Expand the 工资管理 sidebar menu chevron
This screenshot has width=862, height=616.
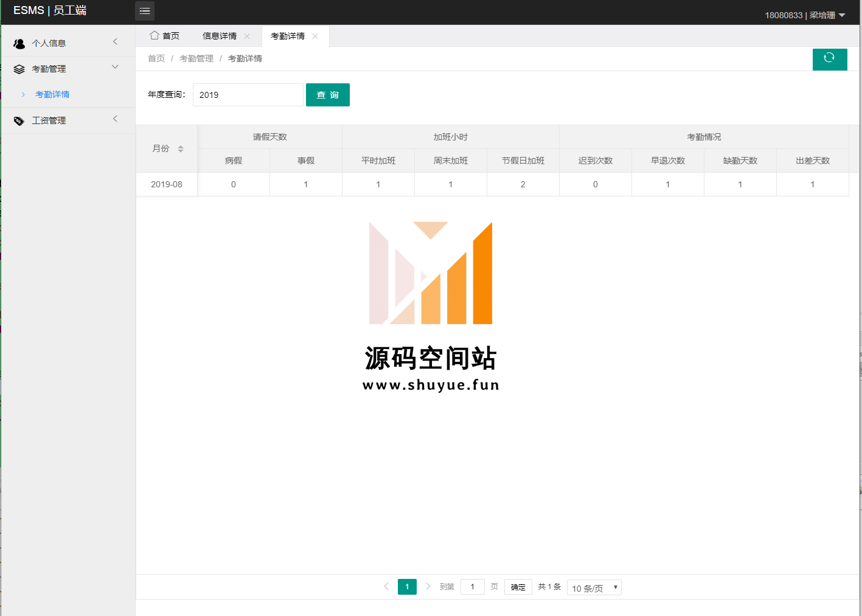pyautogui.click(x=115, y=119)
